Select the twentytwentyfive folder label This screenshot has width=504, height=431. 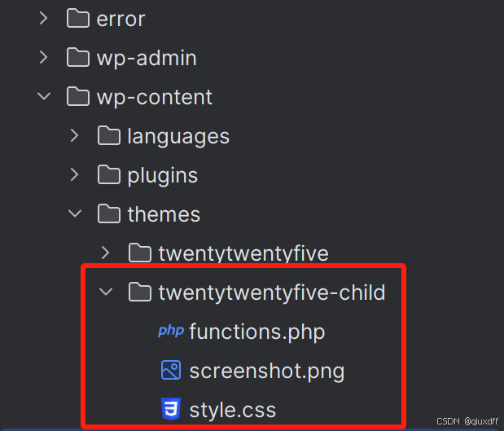click(x=243, y=254)
